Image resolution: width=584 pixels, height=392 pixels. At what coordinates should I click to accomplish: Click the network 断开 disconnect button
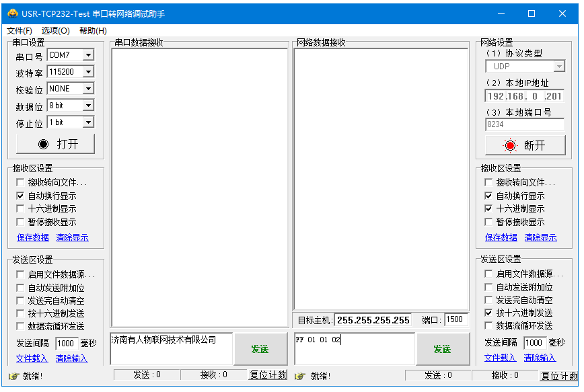(x=524, y=145)
